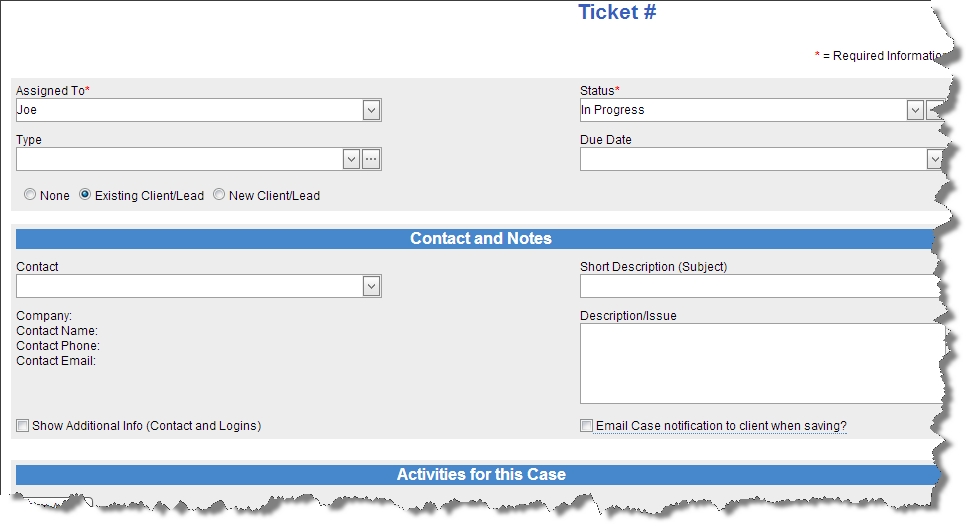Image resolution: width=966 pixels, height=524 pixels.
Task: Tick the Email Case notification checkbox
Action: (587, 426)
